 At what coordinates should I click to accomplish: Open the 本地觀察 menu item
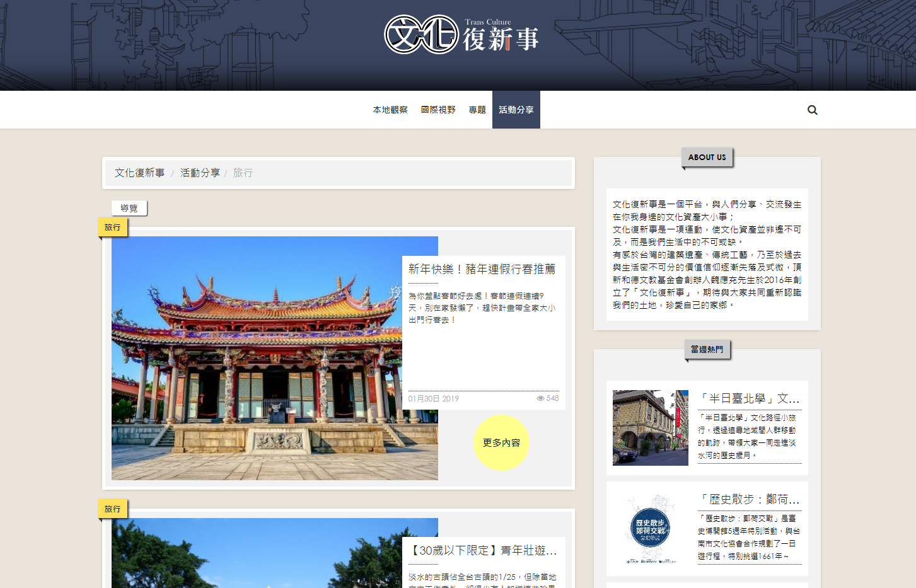tap(390, 110)
